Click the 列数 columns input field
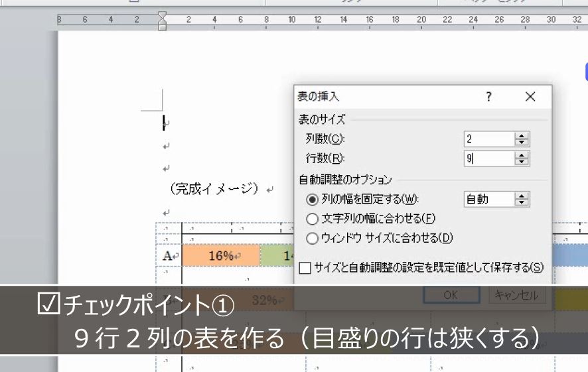This screenshot has width=588, height=372. coord(489,139)
